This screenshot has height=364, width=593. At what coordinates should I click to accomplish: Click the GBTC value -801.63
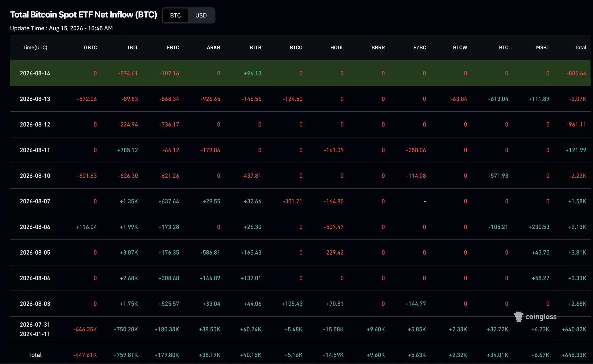(87, 176)
